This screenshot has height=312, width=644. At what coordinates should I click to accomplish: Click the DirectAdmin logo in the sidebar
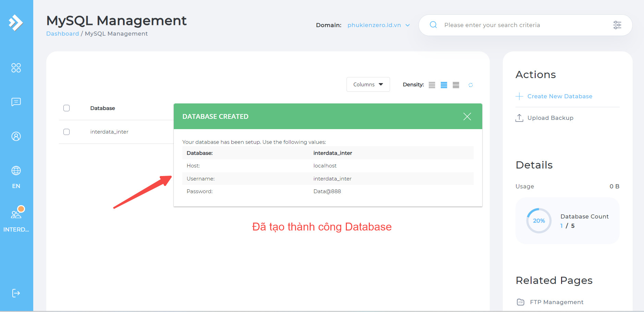click(16, 23)
